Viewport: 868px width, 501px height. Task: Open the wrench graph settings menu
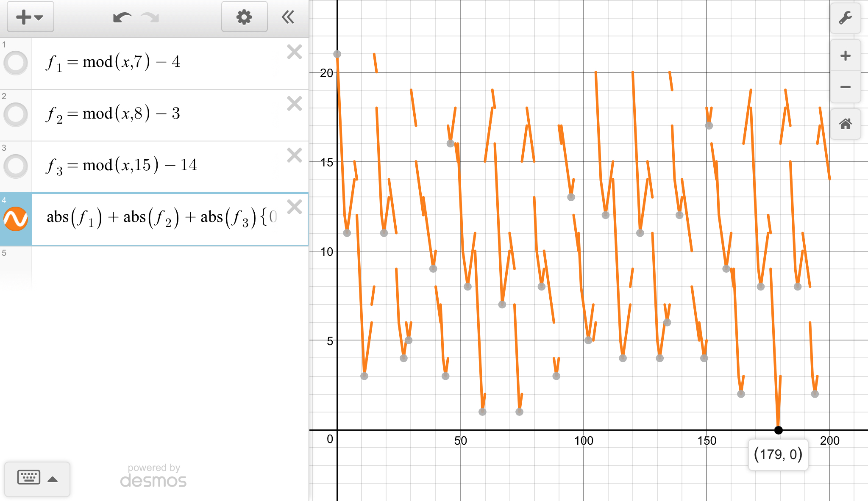[845, 18]
